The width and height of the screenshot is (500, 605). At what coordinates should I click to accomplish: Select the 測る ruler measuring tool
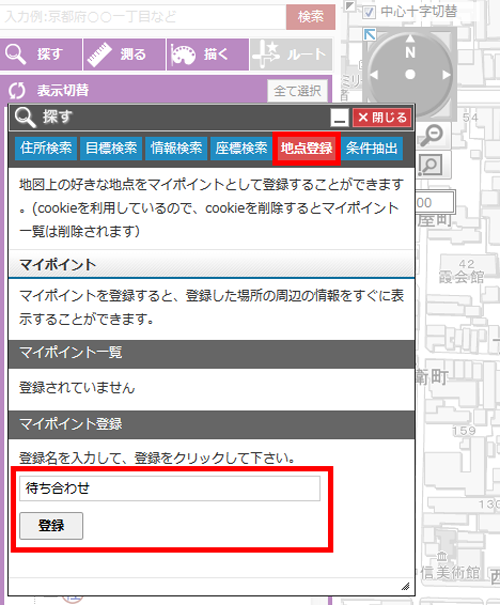(124, 54)
